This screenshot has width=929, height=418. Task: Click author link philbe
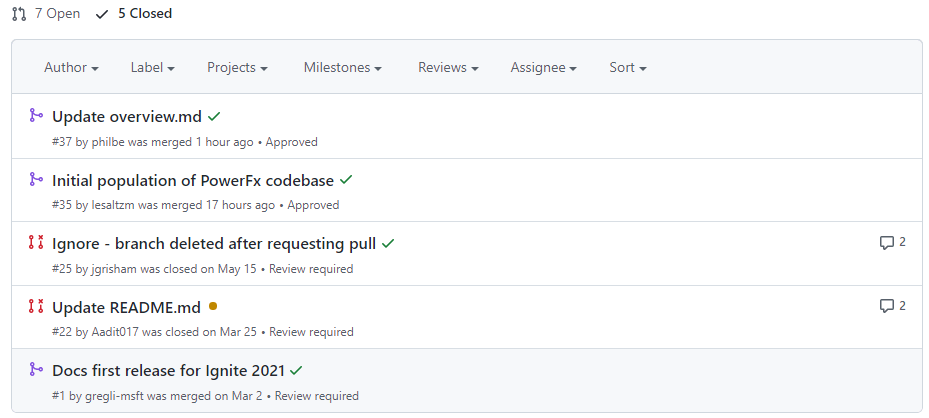pyautogui.click(x=107, y=142)
